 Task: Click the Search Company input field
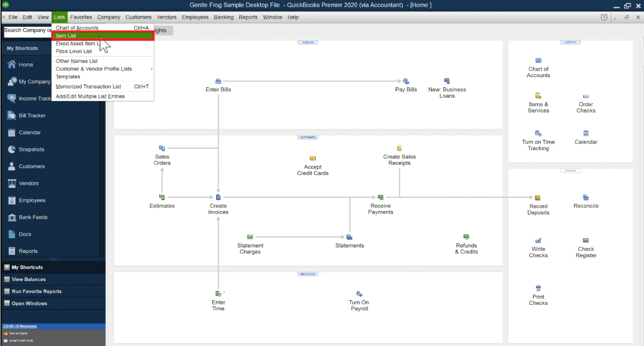28,31
